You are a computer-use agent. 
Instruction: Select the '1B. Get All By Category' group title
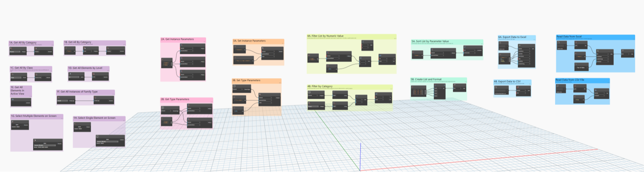point(78,42)
